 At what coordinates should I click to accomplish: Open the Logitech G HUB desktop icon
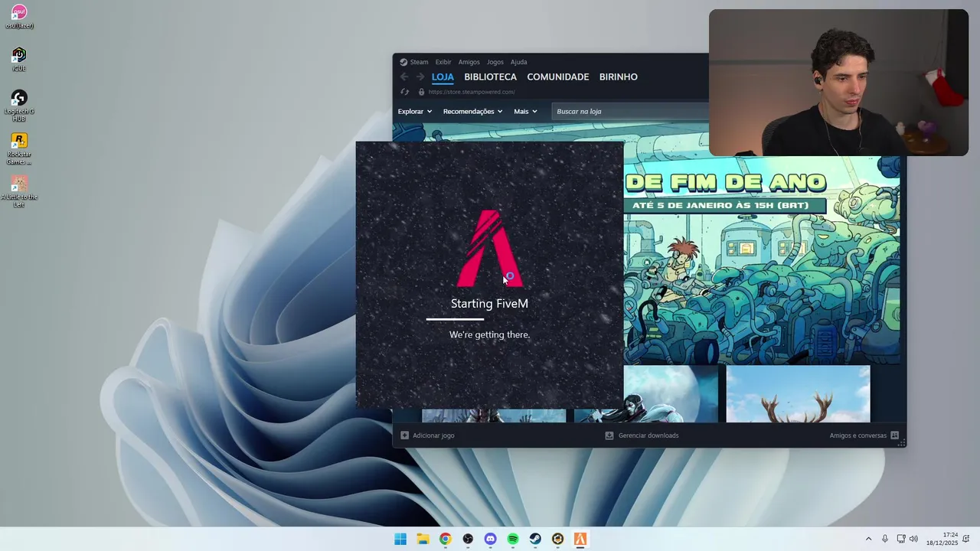click(19, 106)
